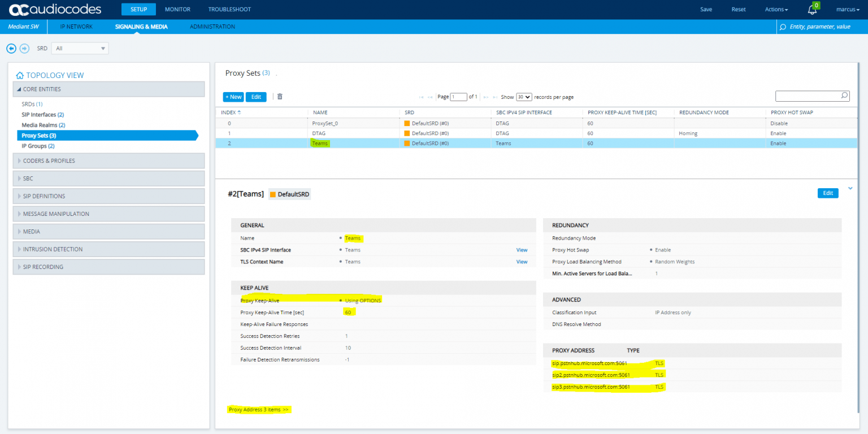Viewport: 868px width, 434px height.
Task: Click the Topology View home icon
Action: (x=20, y=75)
